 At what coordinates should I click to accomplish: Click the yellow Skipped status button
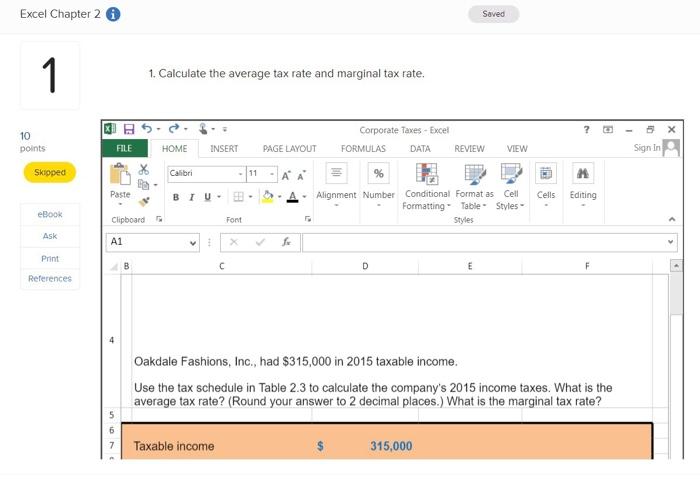[50, 172]
